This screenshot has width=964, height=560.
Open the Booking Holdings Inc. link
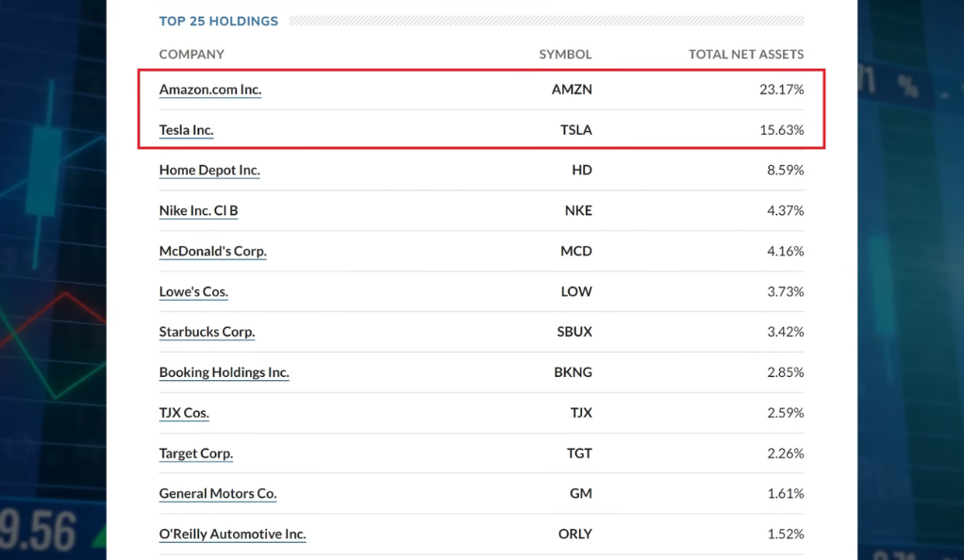point(224,372)
